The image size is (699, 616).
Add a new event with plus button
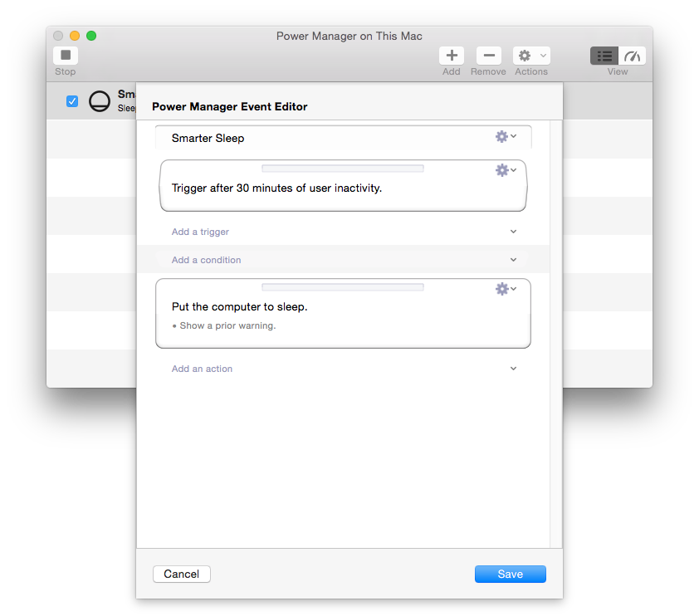(x=452, y=56)
